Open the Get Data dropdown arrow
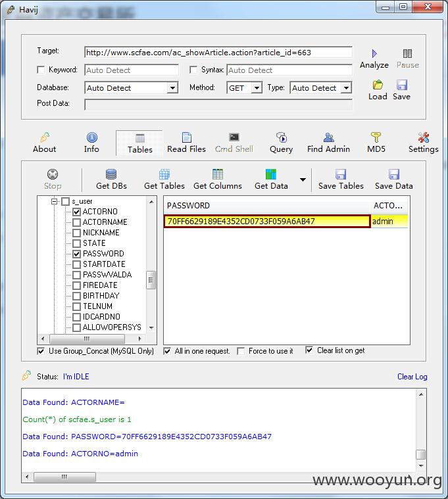 click(x=303, y=179)
